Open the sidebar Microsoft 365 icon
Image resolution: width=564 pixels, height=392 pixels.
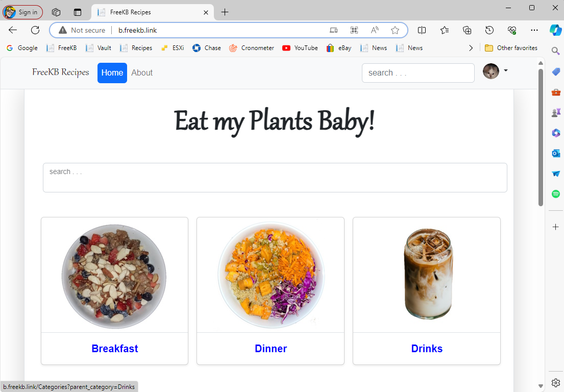(556, 133)
